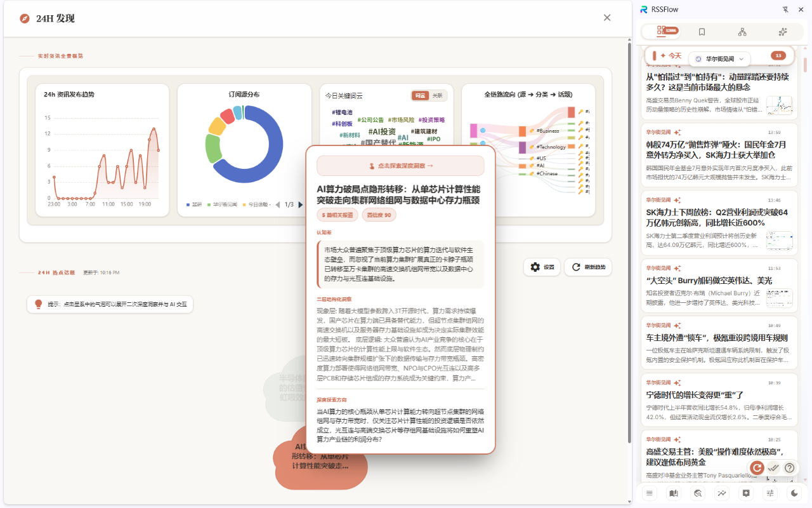Click the #市场风险 keyword
Image resolution: width=812 pixels, height=508 pixels.
(401, 119)
